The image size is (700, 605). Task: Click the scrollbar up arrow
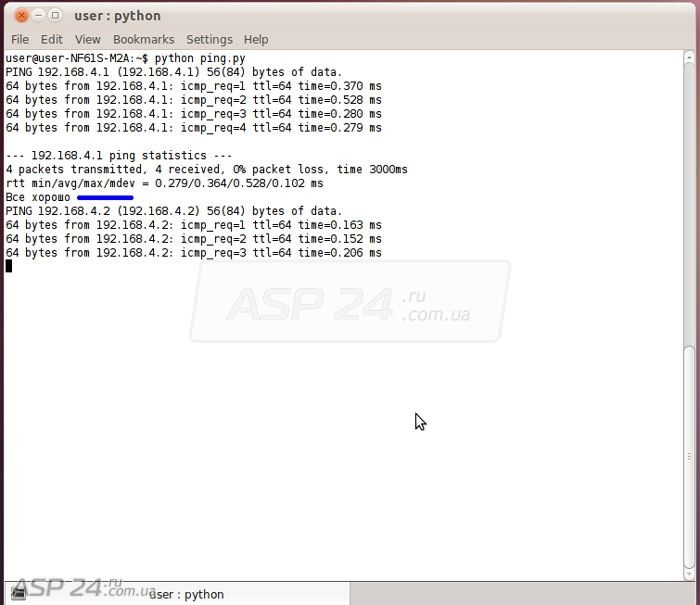pos(690,58)
